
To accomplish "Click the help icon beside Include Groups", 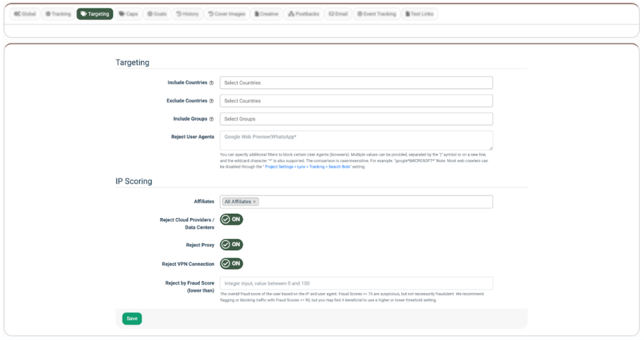I will 211,119.
